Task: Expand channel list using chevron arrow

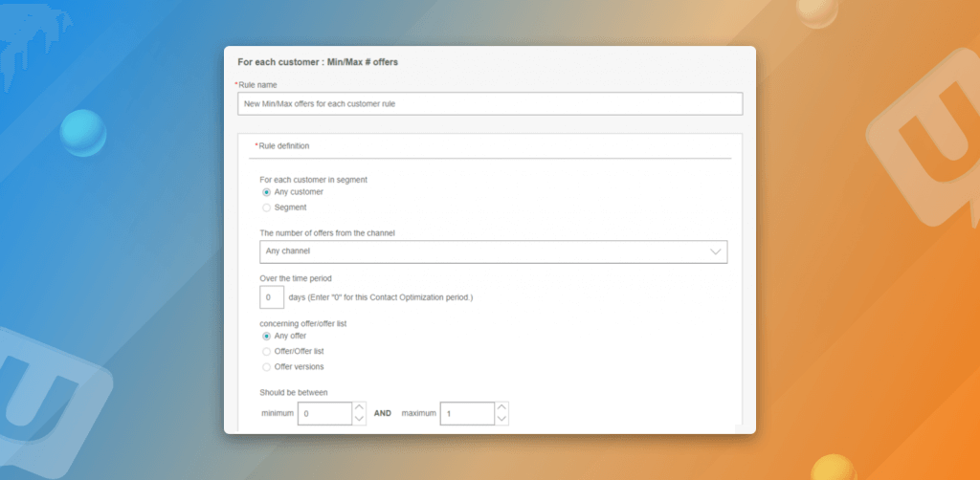Action: (x=715, y=251)
